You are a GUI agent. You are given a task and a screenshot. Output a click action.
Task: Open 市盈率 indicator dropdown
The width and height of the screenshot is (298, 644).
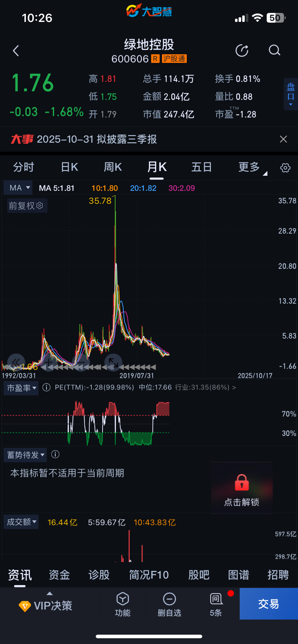point(21,388)
